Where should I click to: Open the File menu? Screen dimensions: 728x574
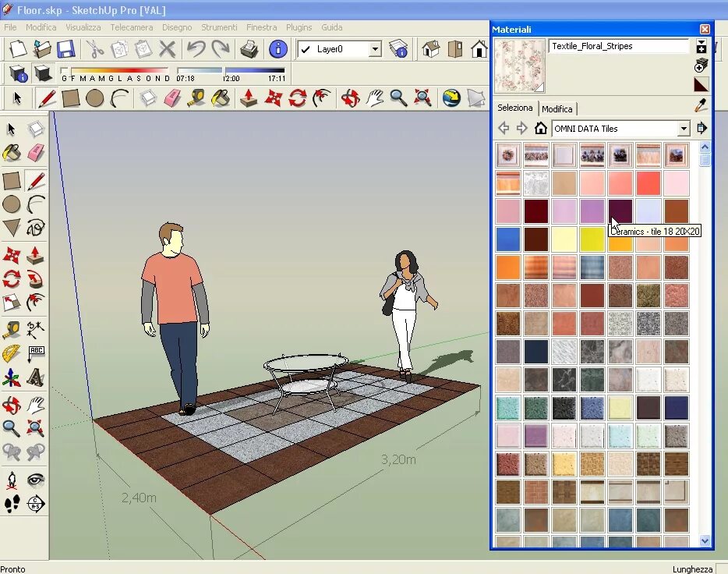click(10, 27)
